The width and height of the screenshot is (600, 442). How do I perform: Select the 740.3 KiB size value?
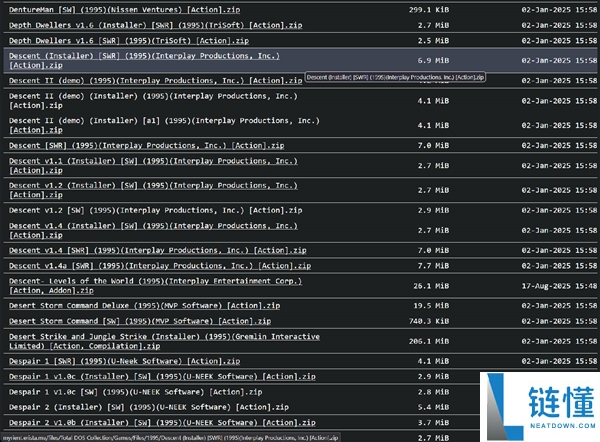point(429,321)
